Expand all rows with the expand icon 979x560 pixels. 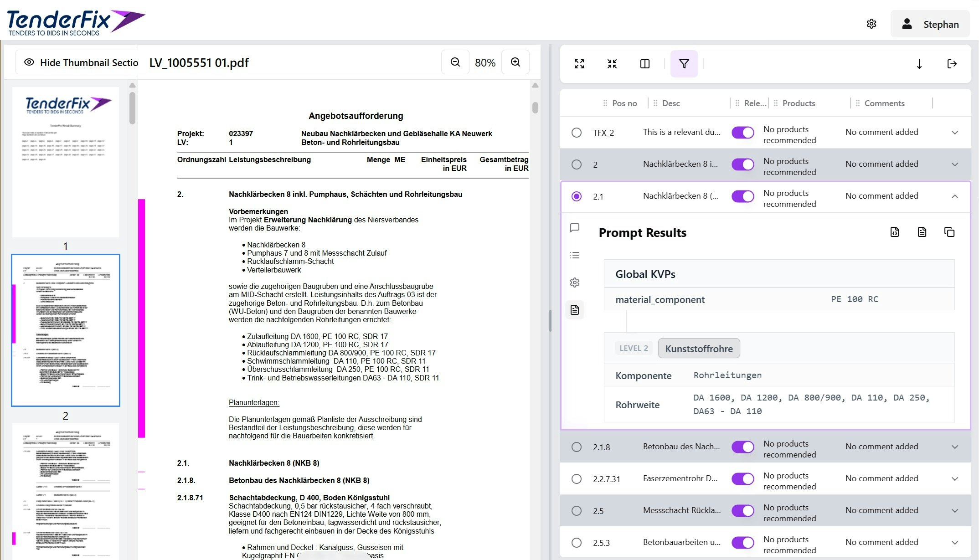pyautogui.click(x=579, y=64)
